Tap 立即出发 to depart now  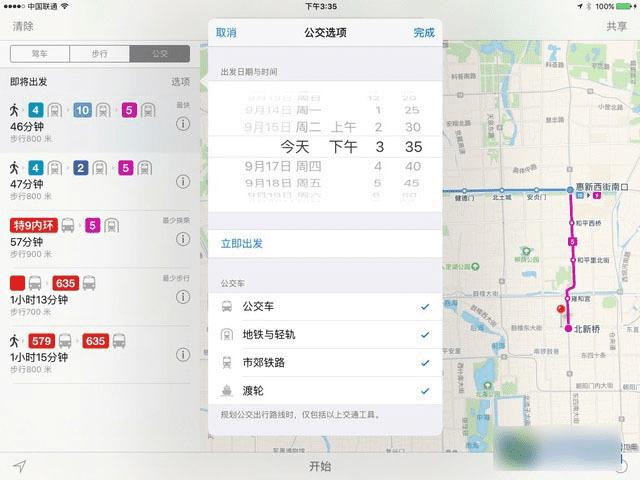point(242,244)
